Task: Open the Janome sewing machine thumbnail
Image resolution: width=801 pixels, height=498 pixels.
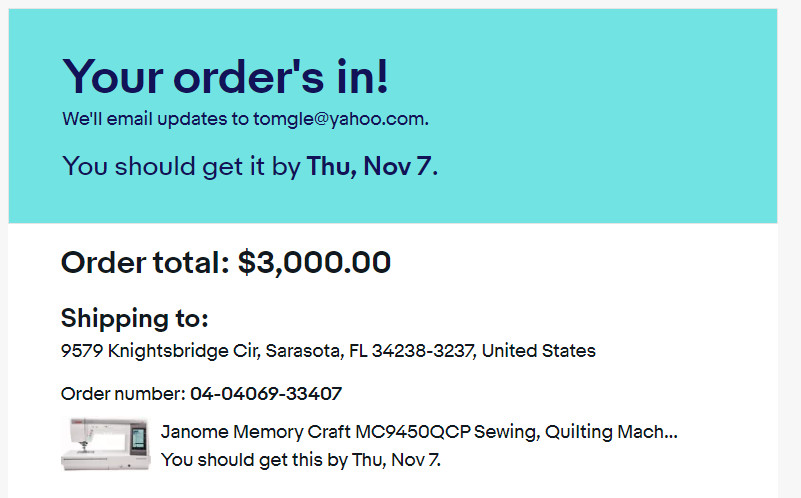Action: (x=105, y=444)
